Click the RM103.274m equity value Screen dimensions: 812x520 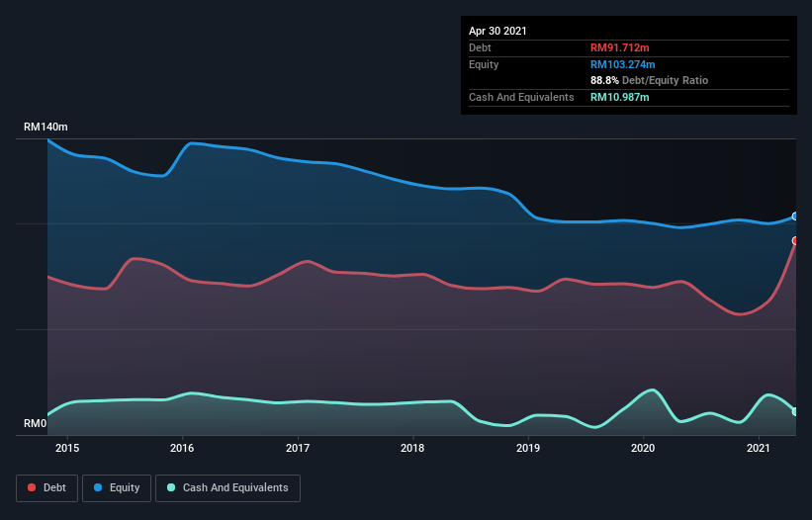point(623,64)
